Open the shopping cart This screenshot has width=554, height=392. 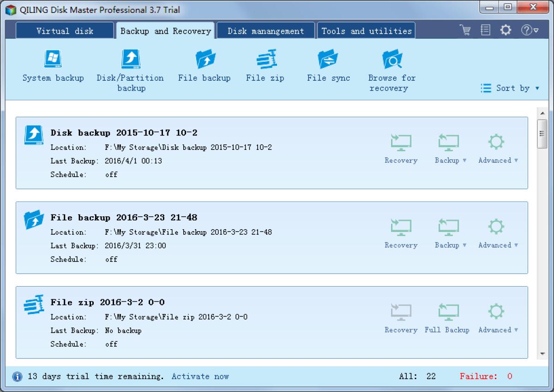pos(465,30)
